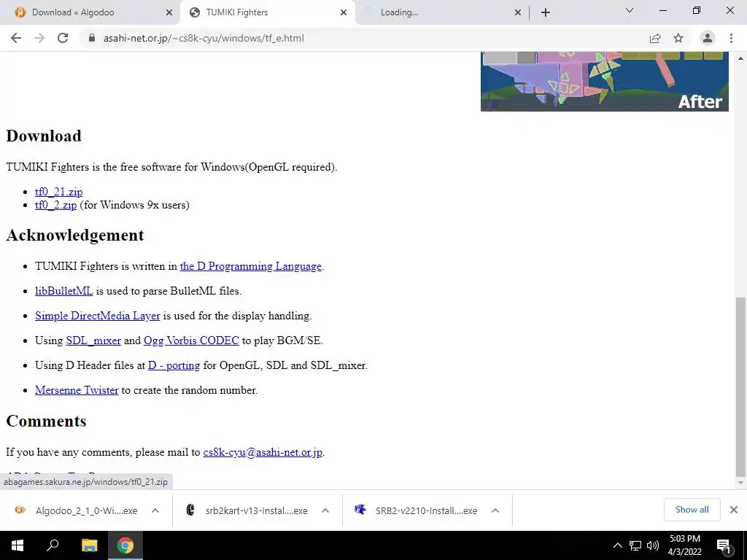Expand options for Algodoo download
The height and width of the screenshot is (560, 747).
click(x=155, y=510)
